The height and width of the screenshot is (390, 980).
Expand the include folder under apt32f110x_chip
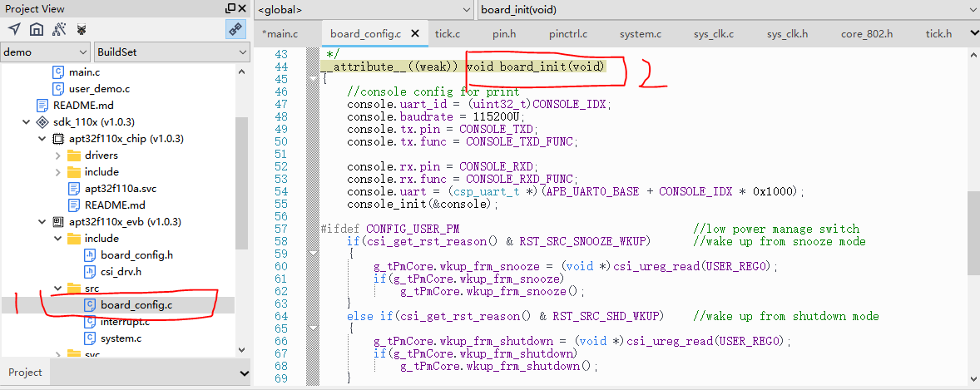pos(57,172)
